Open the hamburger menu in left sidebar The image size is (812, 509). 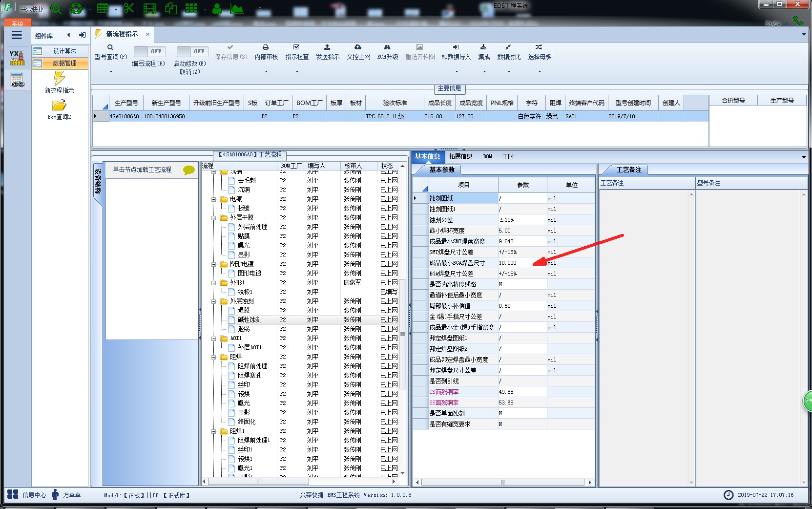click(17, 35)
